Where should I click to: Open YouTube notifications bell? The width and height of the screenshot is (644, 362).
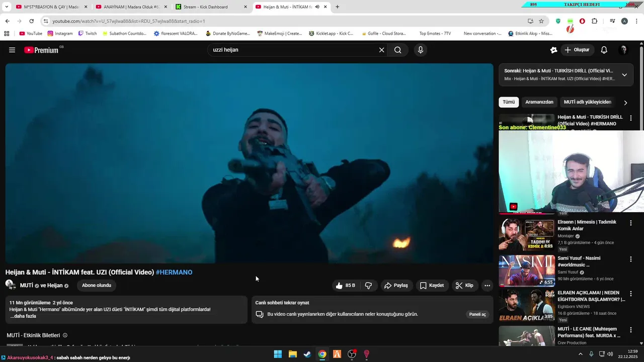(x=604, y=50)
